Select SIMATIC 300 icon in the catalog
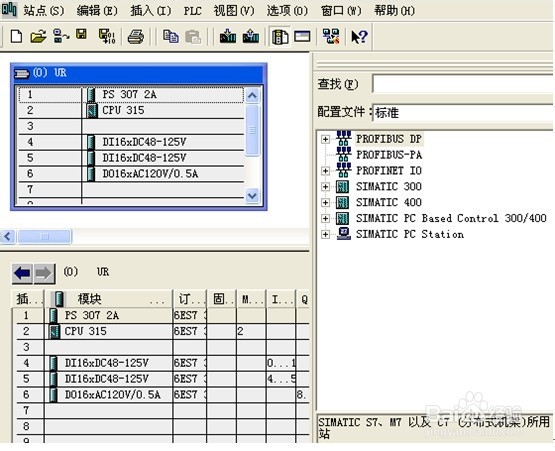 342,187
